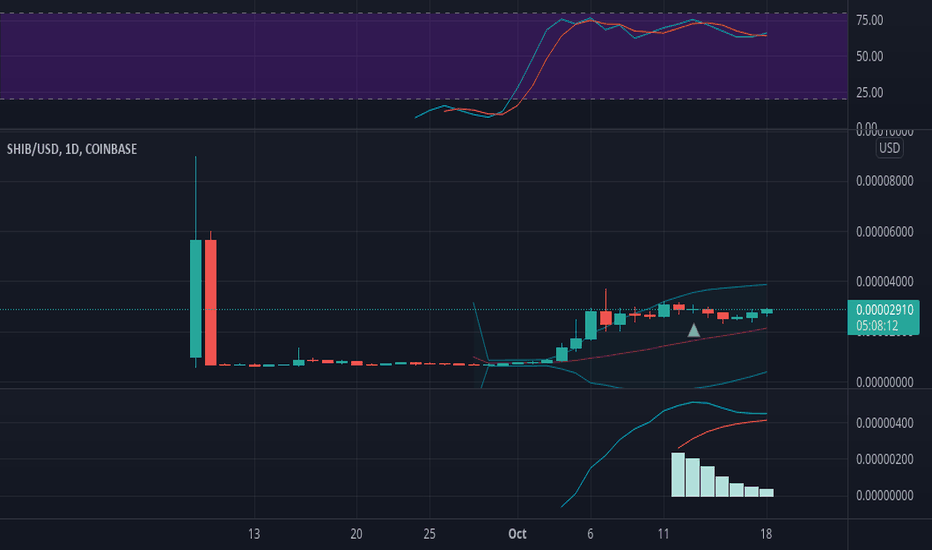Click the date label 18 on time axis

click(x=766, y=534)
